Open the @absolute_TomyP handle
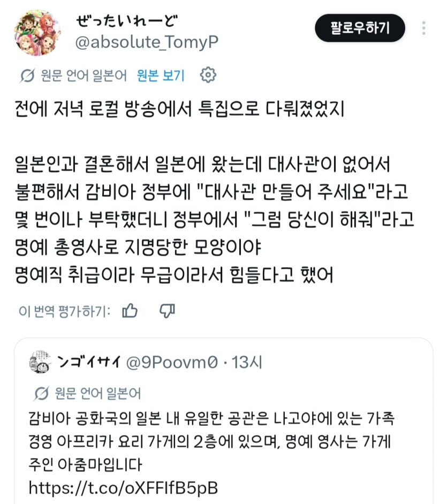The height and width of the screenshot is (504, 447). [x=147, y=42]
